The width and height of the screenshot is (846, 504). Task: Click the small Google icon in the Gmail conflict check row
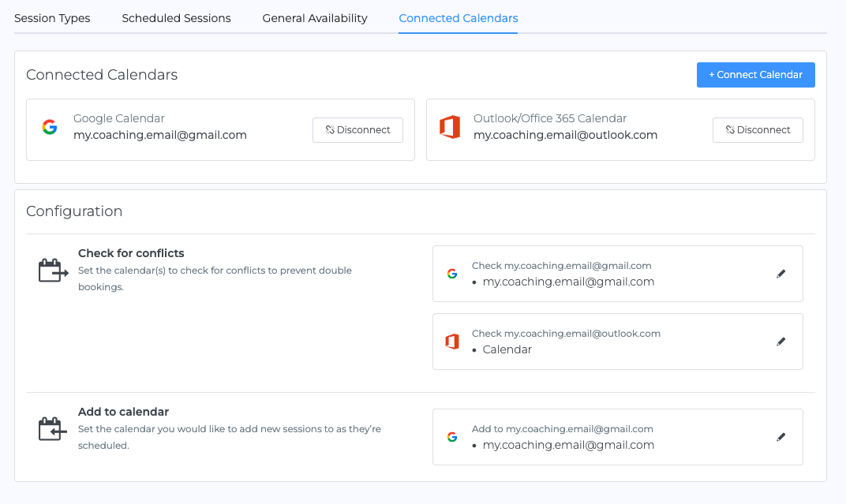click(x=452, y=274)
